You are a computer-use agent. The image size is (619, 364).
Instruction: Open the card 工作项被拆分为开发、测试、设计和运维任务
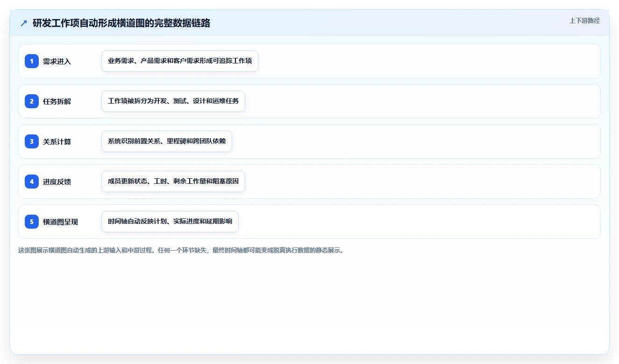click(x=173, y=101)
